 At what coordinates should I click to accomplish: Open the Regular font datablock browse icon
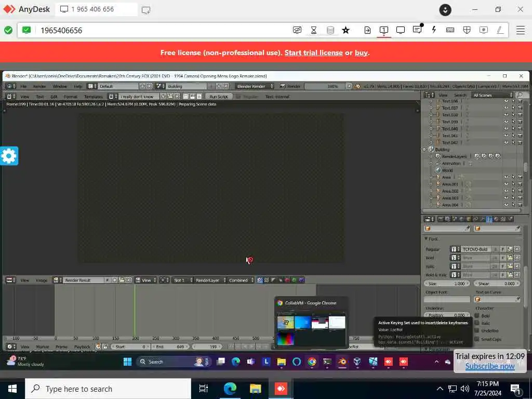[x=455, y=249]
